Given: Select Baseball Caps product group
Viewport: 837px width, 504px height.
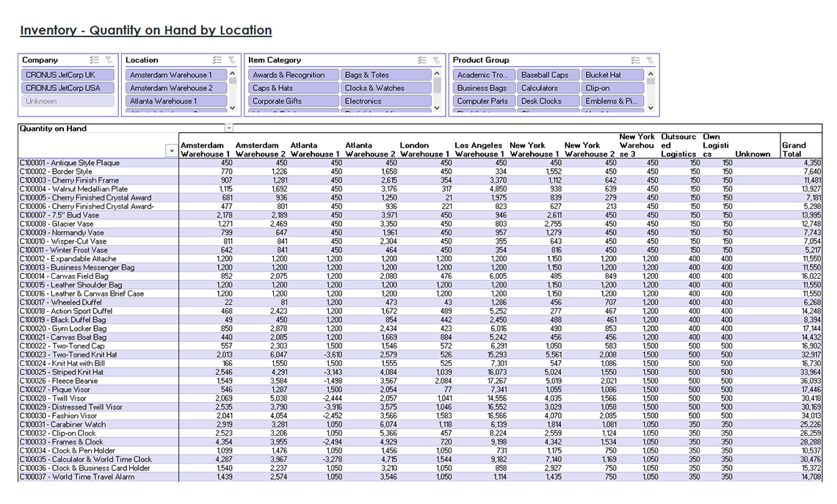Looking at the screenshot, I should tap(548, 75).
